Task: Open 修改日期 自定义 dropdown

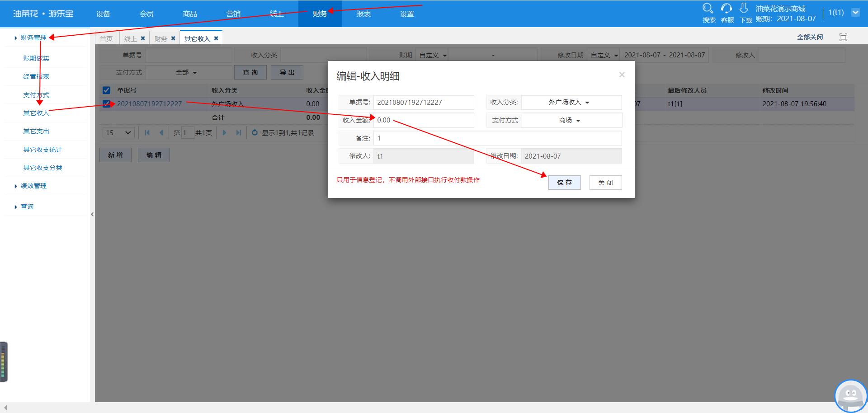Action: tap(604, 55)
